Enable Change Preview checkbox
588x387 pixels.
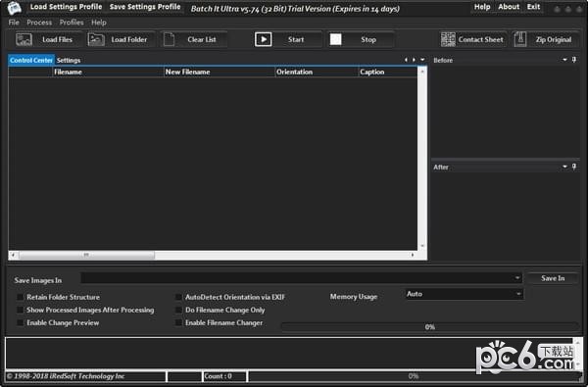pos(20,322)
